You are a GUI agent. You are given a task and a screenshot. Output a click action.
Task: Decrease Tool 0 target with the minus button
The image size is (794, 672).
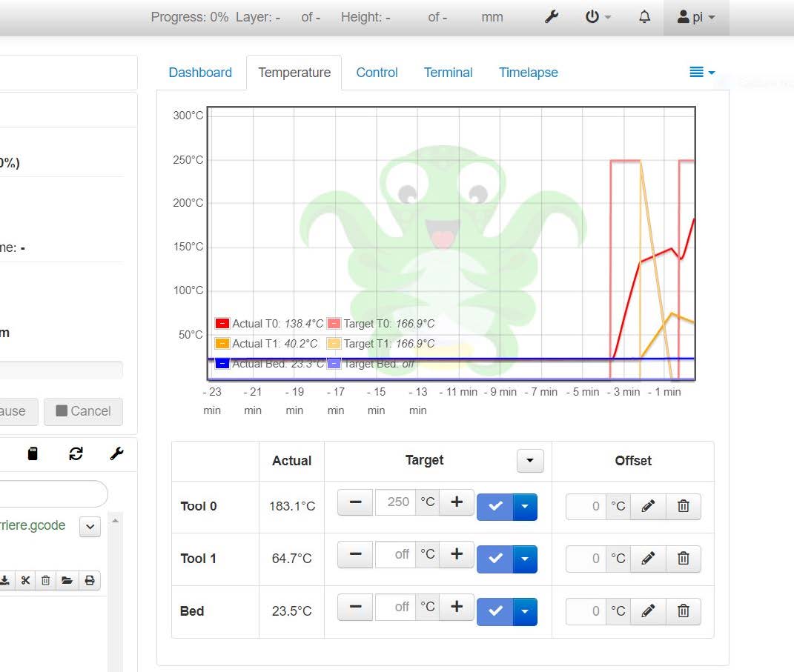pyautogui.click(x=354, y=502)
